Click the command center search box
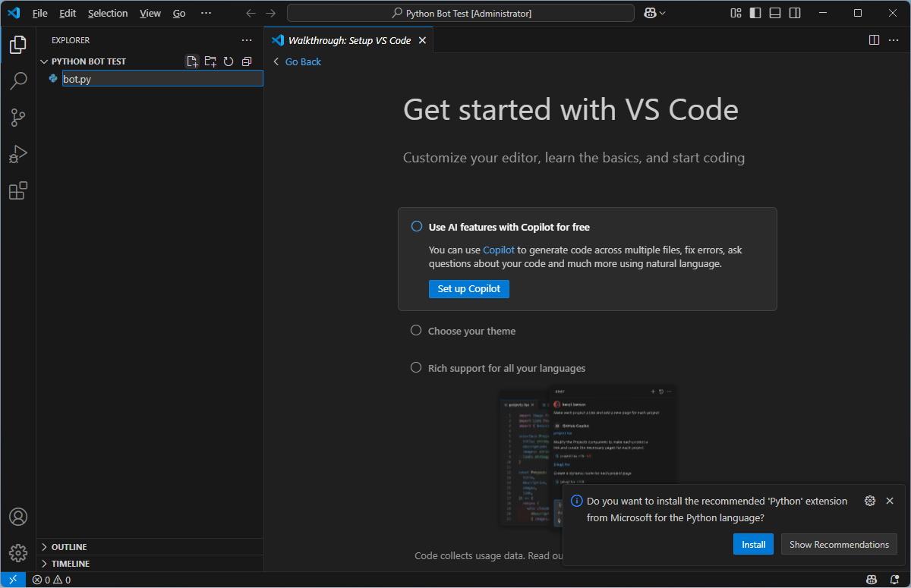The height and width of the screenshot is (588, 911). pos(461,13)
